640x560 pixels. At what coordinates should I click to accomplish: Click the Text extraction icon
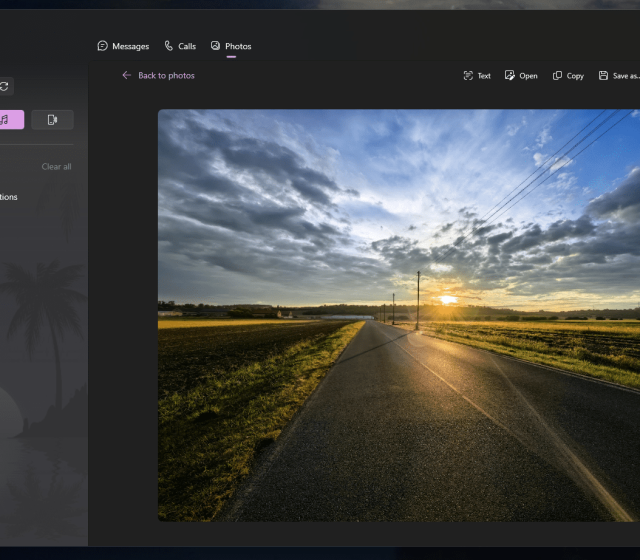tap(468, 76)
